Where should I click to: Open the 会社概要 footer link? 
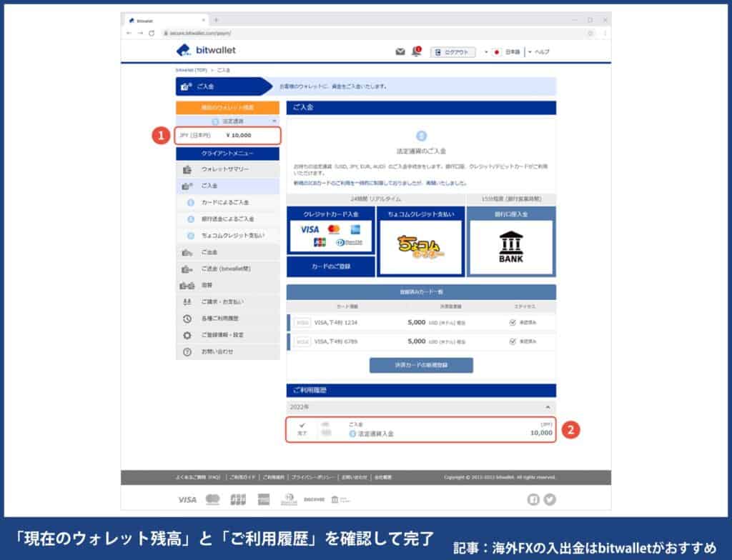(x=383, y=477)
